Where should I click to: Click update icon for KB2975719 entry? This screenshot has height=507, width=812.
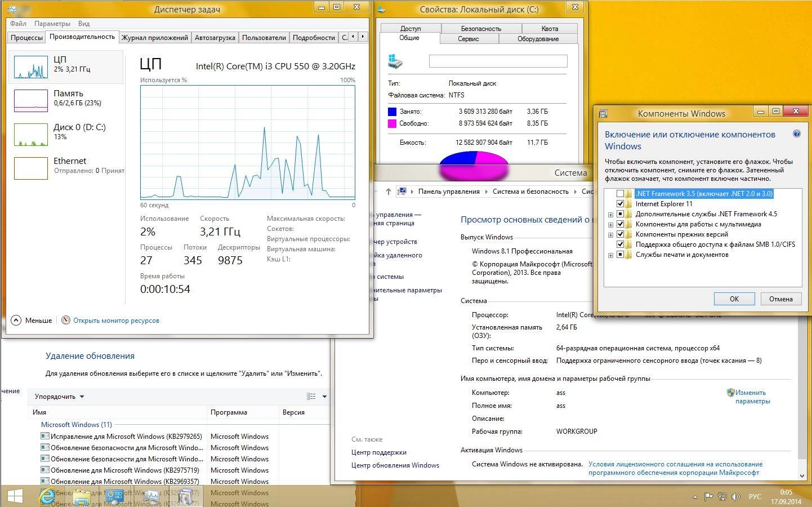tap(45, 470)
